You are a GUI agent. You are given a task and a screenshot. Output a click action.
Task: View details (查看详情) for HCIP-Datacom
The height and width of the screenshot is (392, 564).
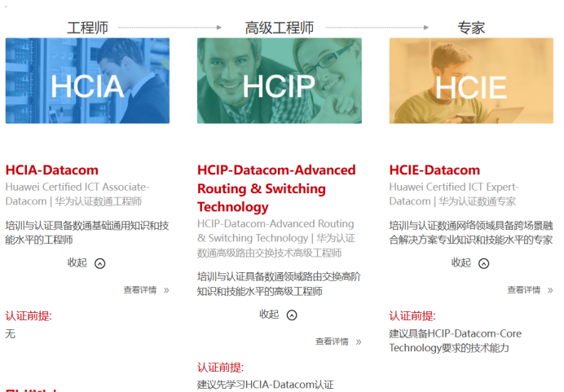pos(332,341)
